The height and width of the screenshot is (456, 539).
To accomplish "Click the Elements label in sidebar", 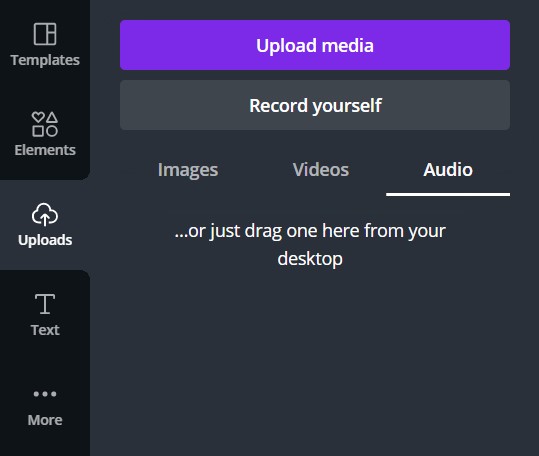I will click(x=45, y=150).
